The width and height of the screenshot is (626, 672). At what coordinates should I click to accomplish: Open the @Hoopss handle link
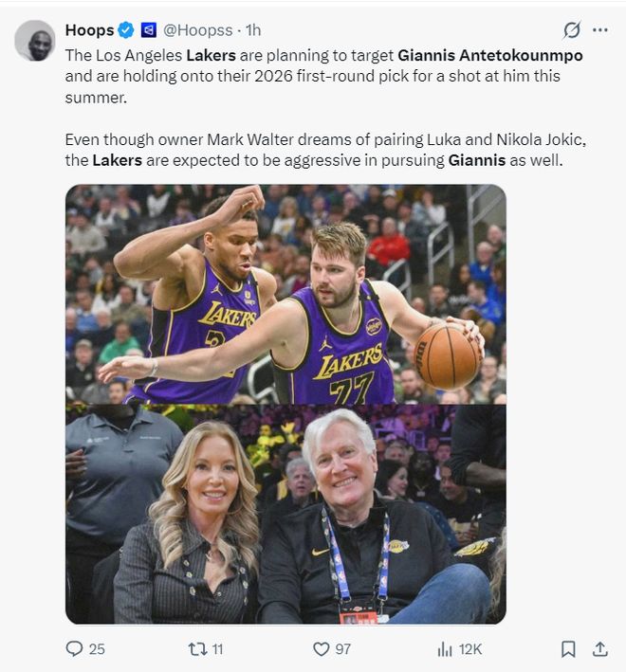click(198, 30)
